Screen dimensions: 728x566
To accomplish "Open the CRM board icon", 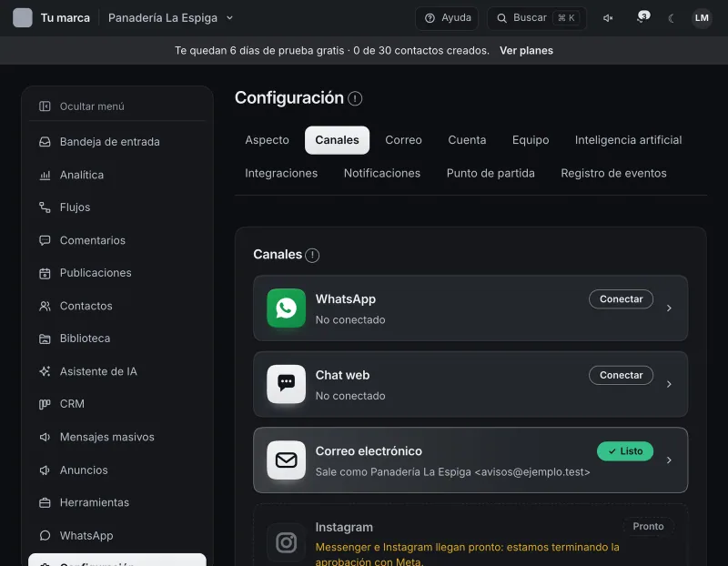I will [45, 404].
